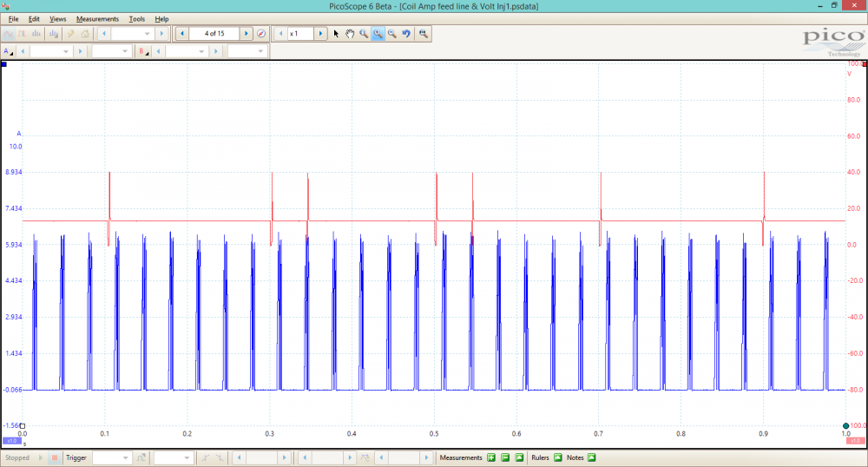868x467 pixels.
Task: Toggle the Rulers green icon
Action: point(558,457)
